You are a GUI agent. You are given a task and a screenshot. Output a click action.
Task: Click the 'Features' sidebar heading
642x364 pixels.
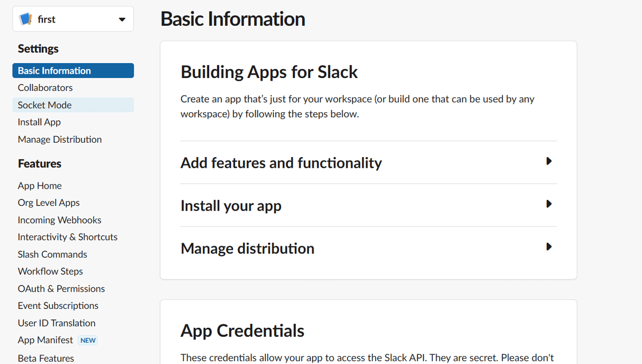pyautogui.click(x=40, y=164)
